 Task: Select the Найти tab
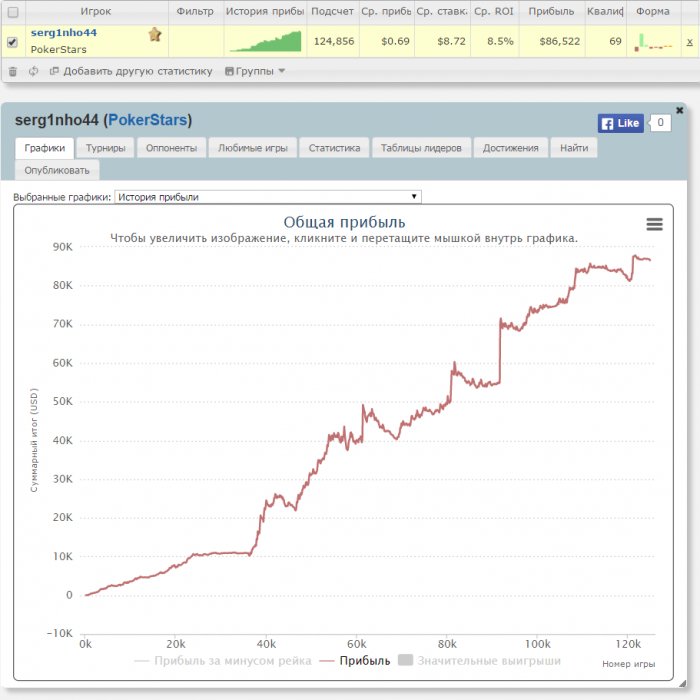point(574,148)
